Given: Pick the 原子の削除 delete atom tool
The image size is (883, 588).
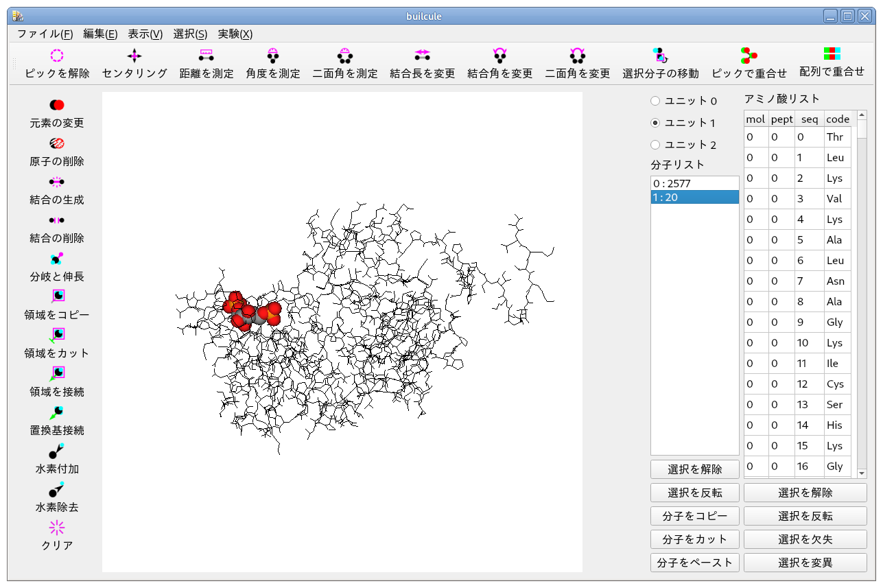Looking at the screenshot, I should click(57, 143).
